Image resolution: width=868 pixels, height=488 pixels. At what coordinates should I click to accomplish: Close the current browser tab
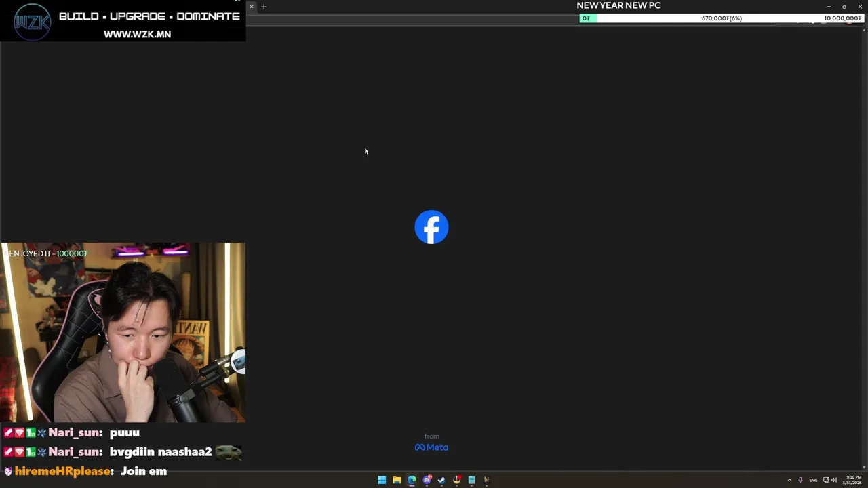[252, 7]
